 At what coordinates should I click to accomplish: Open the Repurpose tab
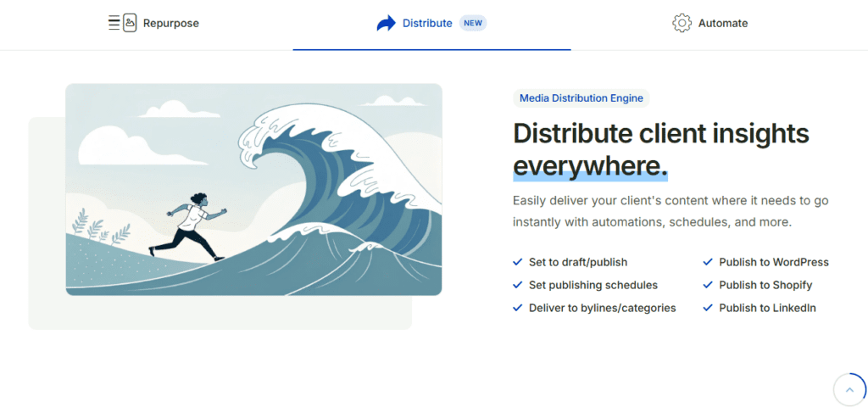click(x=170, y=23)
